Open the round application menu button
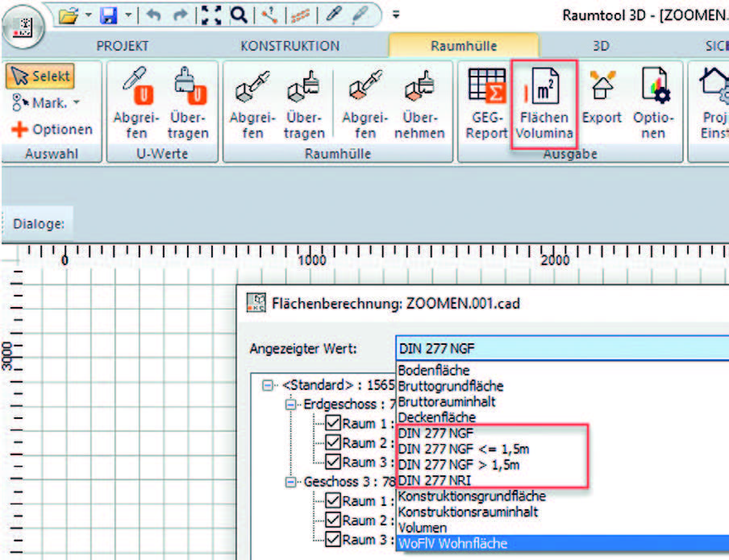This screenshot has width=729, height=560. click(x=23, y=27)
